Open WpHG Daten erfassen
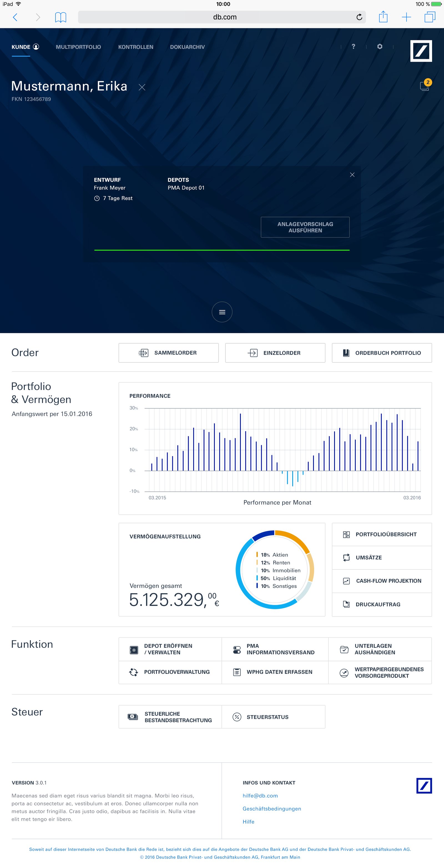 point(275,672)
